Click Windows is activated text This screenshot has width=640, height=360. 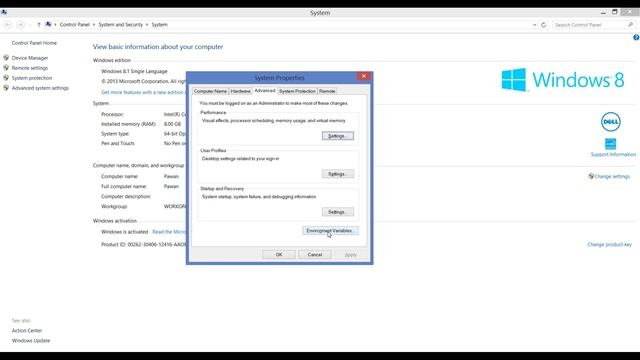124,232
